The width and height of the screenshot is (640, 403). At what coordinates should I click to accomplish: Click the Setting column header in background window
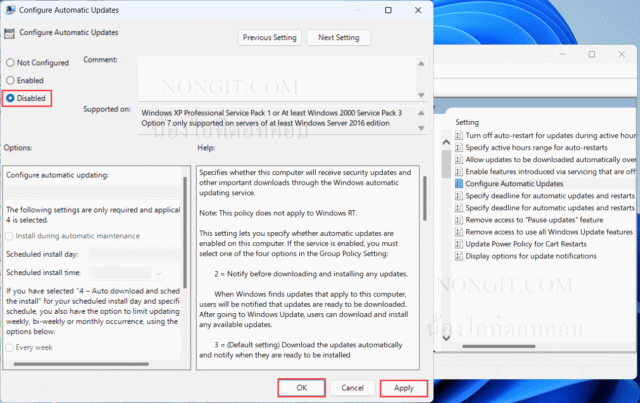pyautogui.click(x=467, y=122)
